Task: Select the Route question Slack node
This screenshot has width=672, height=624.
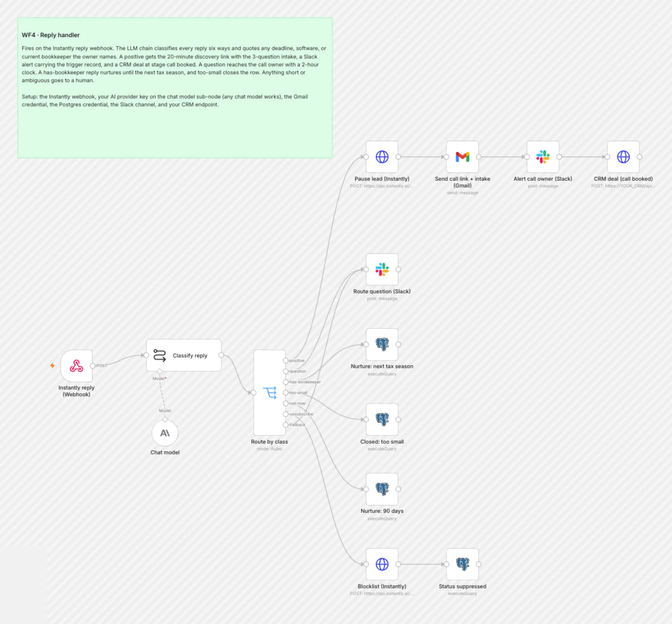Action: (382, 269)
